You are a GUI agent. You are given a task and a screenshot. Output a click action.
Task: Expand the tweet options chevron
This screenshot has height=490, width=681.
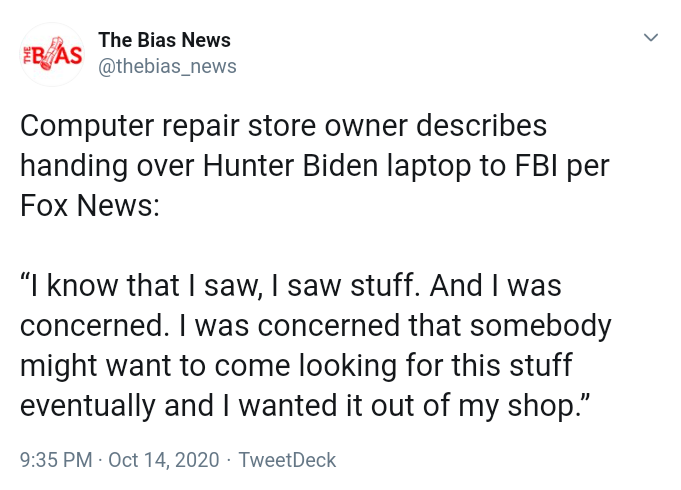(650, 38)
